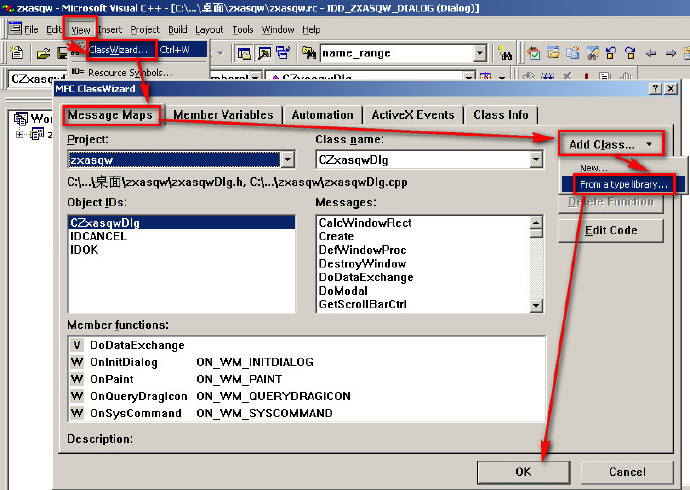Click the Cancel button
This screenshot has height=490, width=690.
coord(627,472)
